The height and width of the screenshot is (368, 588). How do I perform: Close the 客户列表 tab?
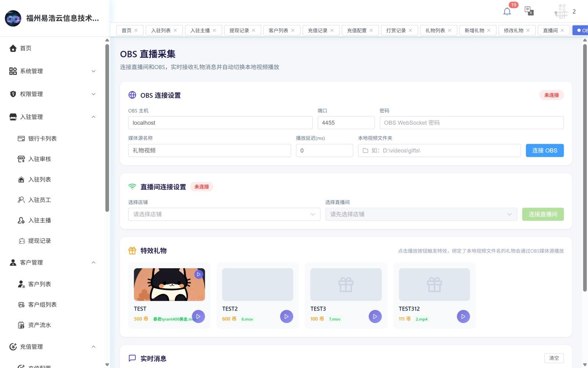coord(293,31)
